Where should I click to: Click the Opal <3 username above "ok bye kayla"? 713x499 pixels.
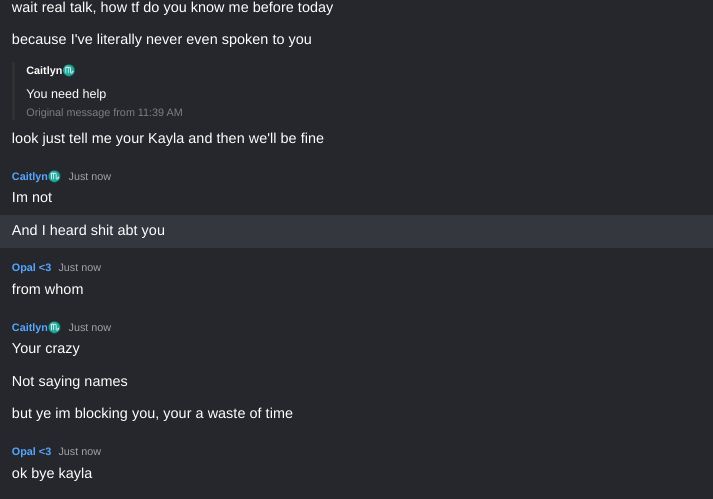click(x=31, y=451)
